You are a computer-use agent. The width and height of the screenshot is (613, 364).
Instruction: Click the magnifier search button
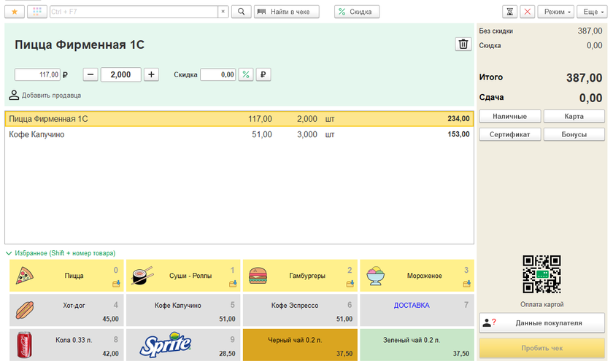[241, 12]
